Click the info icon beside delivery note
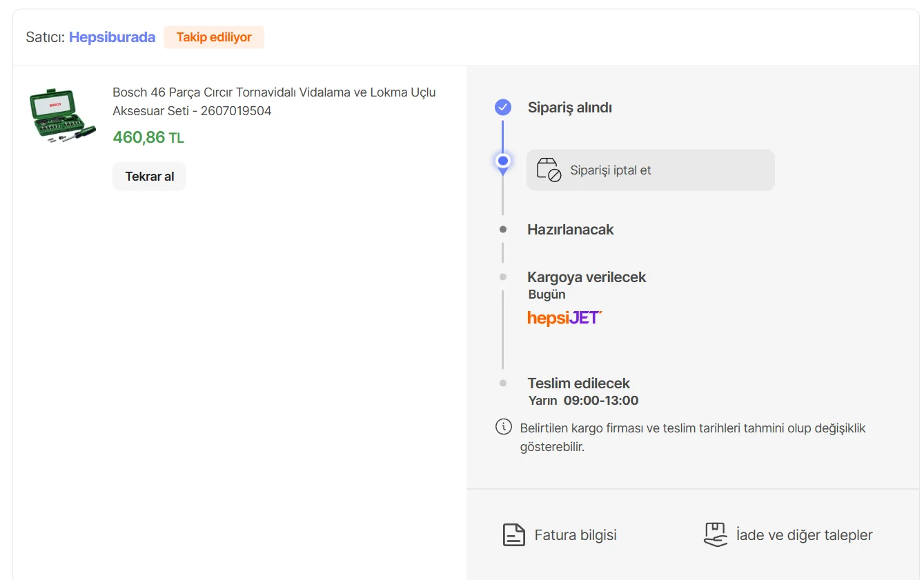Screen dimensions: 924x580 [x=504, y=427]
